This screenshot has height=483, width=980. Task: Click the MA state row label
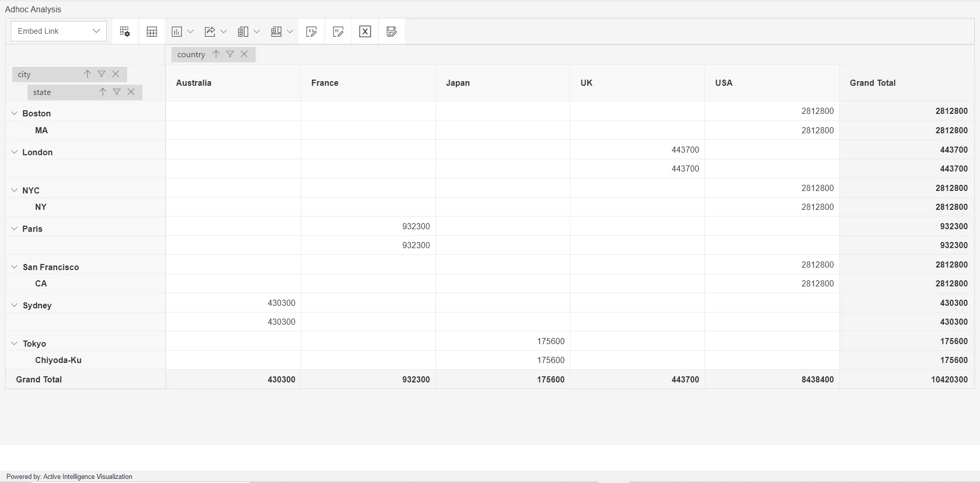tap(41, 130)
